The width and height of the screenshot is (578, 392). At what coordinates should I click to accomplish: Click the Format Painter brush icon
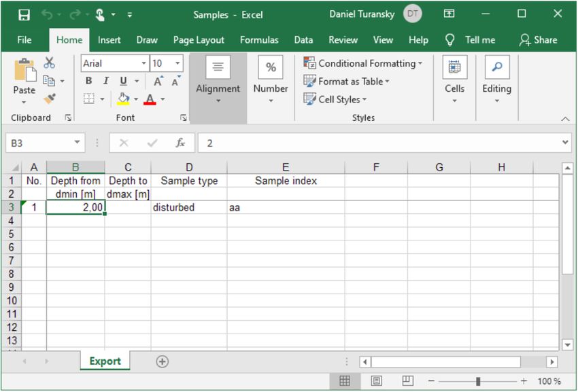coord(49,99)
